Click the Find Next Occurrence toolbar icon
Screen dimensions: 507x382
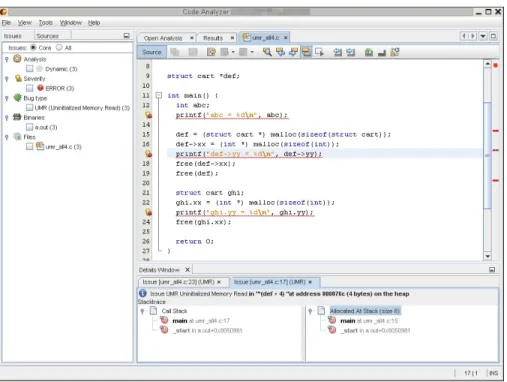coord(293,52)
